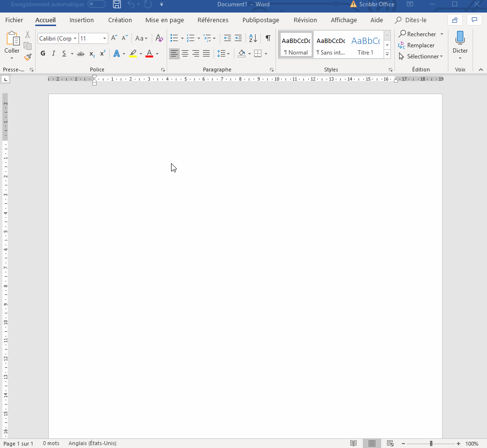Open the borders dropdown arrow
487x448 pixels.
(266, 54)
